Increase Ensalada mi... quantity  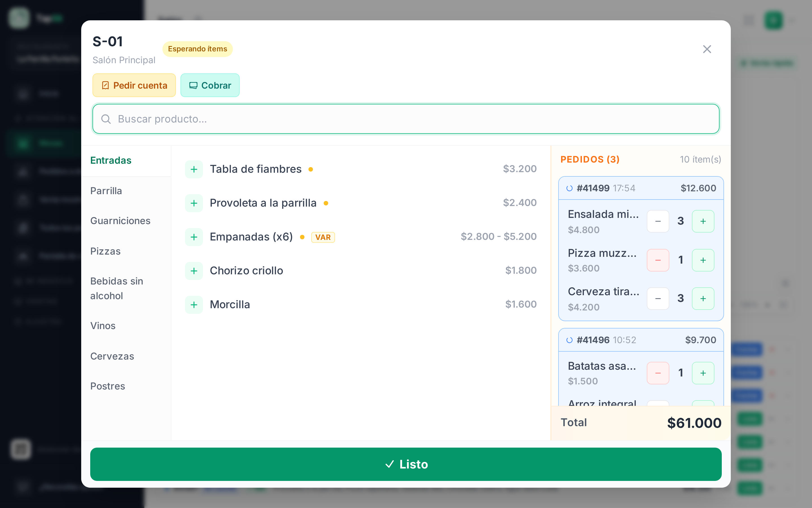click(x=703, y=221)
